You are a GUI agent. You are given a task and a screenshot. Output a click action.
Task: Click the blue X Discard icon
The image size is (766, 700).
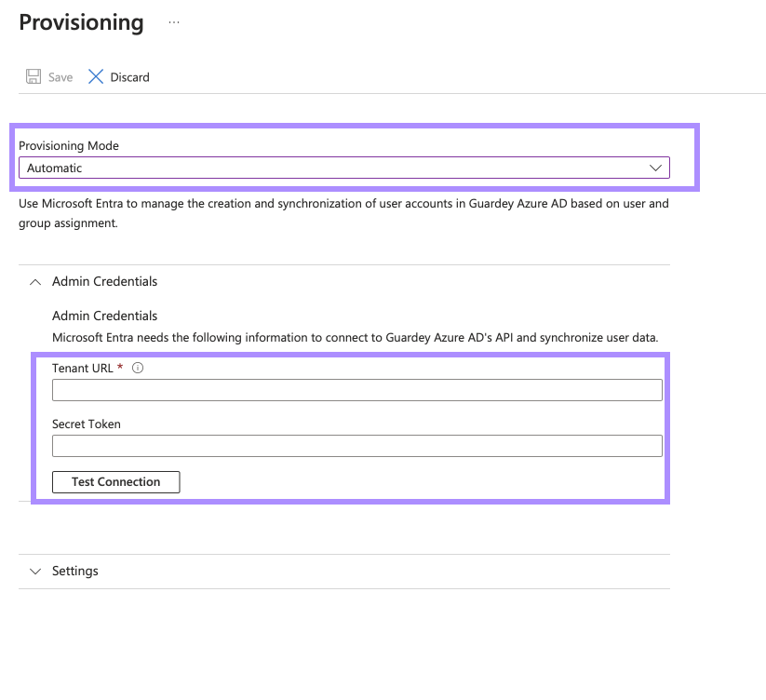[x=96, y=76]
